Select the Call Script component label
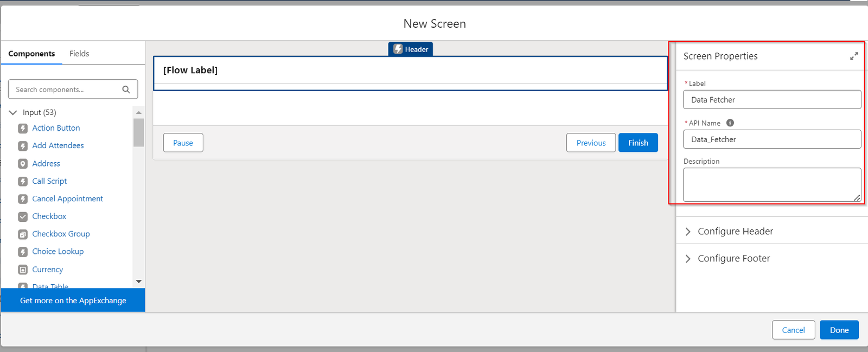Screen dimensions: 868x352 point(49,181)
